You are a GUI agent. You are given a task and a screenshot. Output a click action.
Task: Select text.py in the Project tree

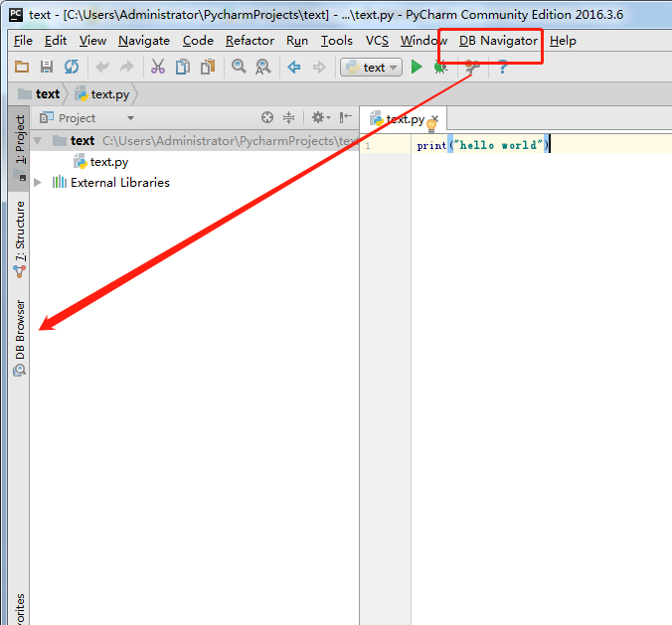click(101, 162)
